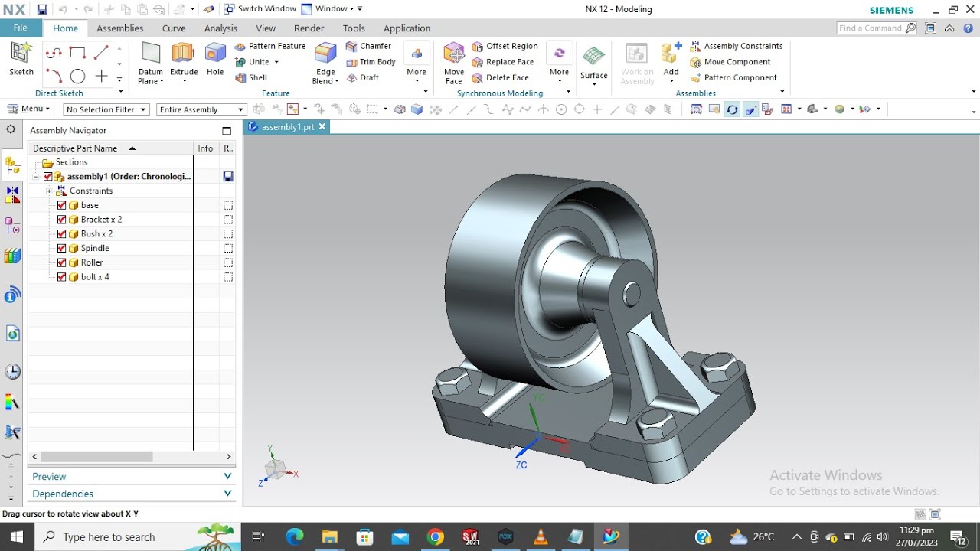Select the Draft tool

tap(362, 77)
